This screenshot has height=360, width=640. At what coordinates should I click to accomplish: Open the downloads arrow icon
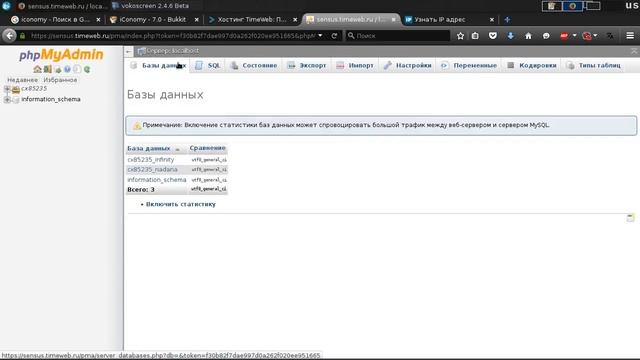510,36
